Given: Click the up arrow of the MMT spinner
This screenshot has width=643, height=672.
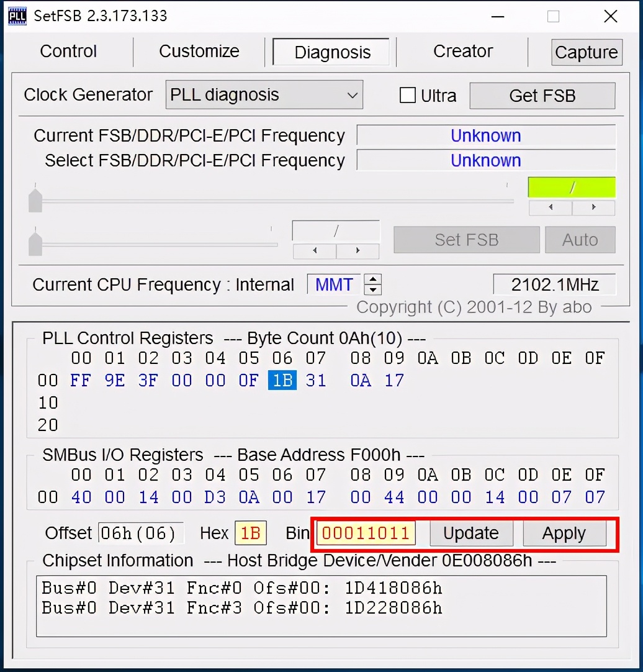Looking at the screenshot, I should [372, 279].
